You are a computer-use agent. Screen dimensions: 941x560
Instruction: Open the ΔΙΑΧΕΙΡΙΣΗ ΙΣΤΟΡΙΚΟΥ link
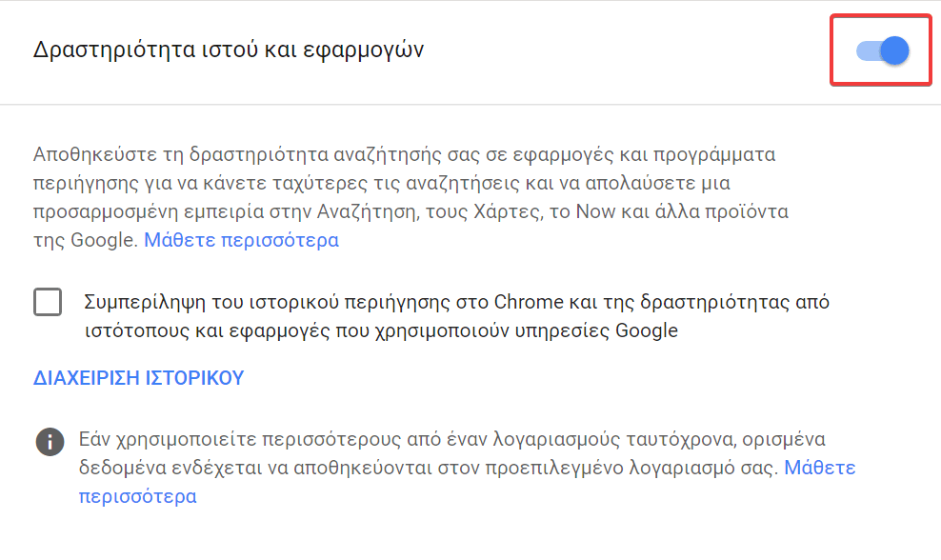(x=139, y=378)
